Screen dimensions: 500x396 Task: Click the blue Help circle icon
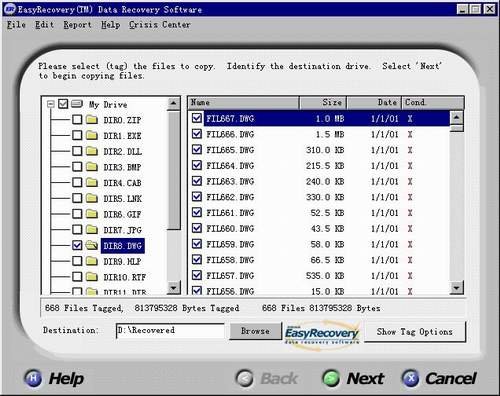(33, 378)
